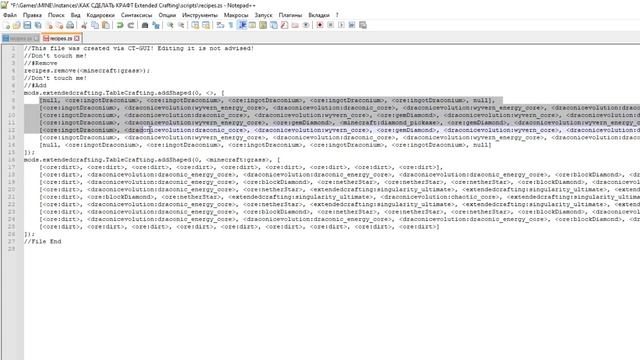This screenshot has width=640, height=360.
Task: Click the Copy toolbar icon
Action: tap(95, 25)
